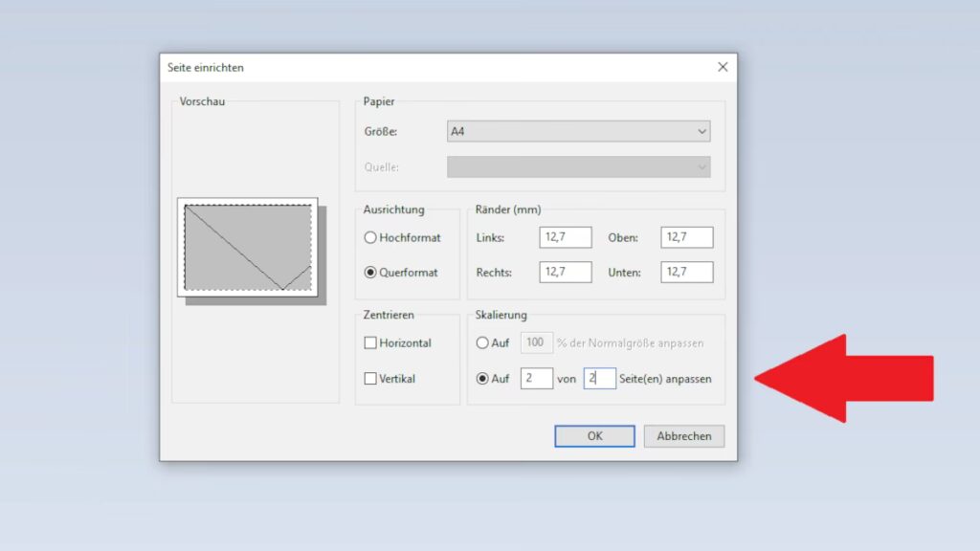Focus the Oben margin input
This screenshot has width=980, height=551.
pyautogui.click(x=686, y=238)
